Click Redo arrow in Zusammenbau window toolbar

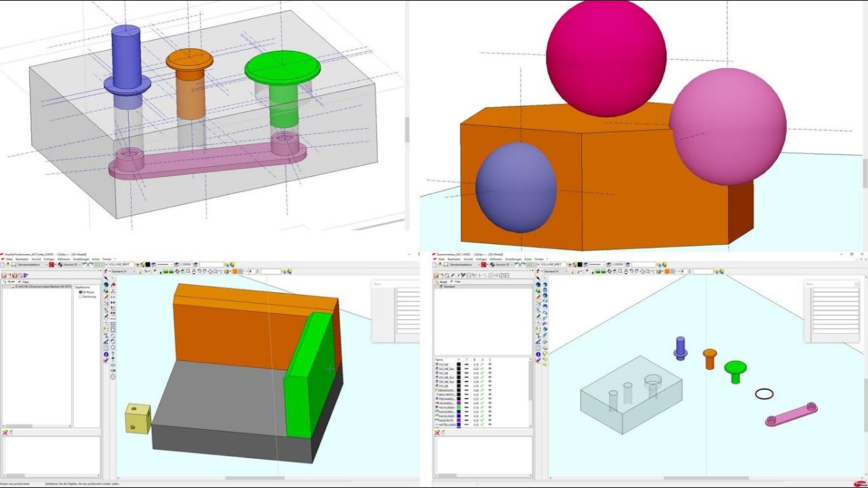pyautogui.click(x=523, y=264)
